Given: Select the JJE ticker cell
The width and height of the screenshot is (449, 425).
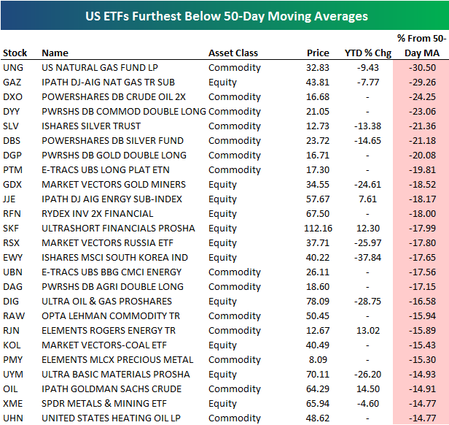Looking at the screenshot, I should [9, 199].
